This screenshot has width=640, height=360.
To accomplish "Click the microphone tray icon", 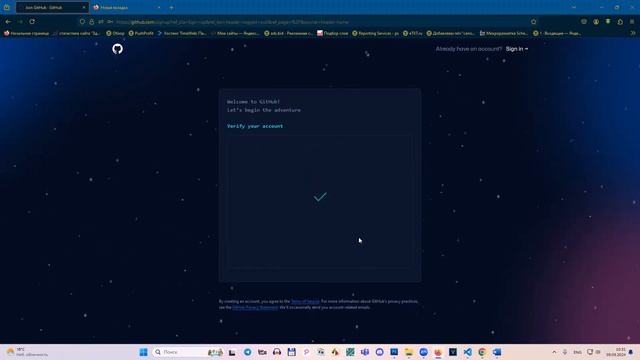I will point(565,352).
